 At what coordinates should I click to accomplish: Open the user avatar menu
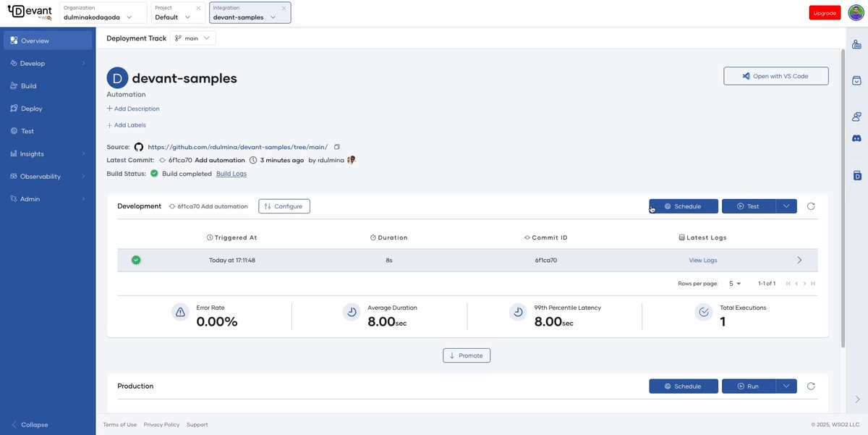[856, 13]
